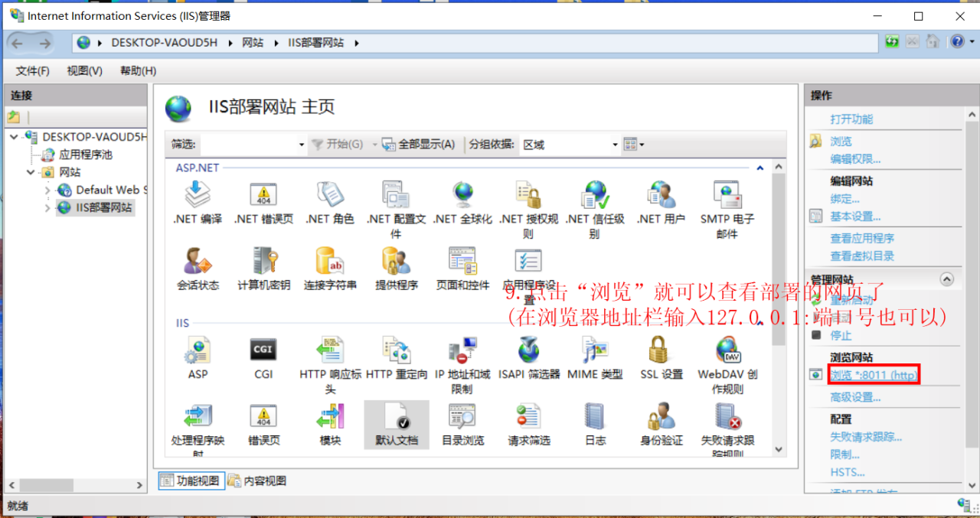The image size is (980, 518).
Task: Click 全部显示(A) in the filter bar
Action: (x=418, y=144)
